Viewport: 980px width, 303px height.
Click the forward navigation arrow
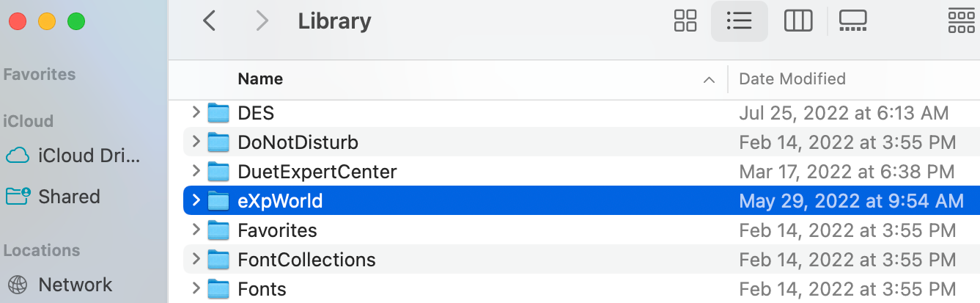pyautogui.click(x=262, y=21)
